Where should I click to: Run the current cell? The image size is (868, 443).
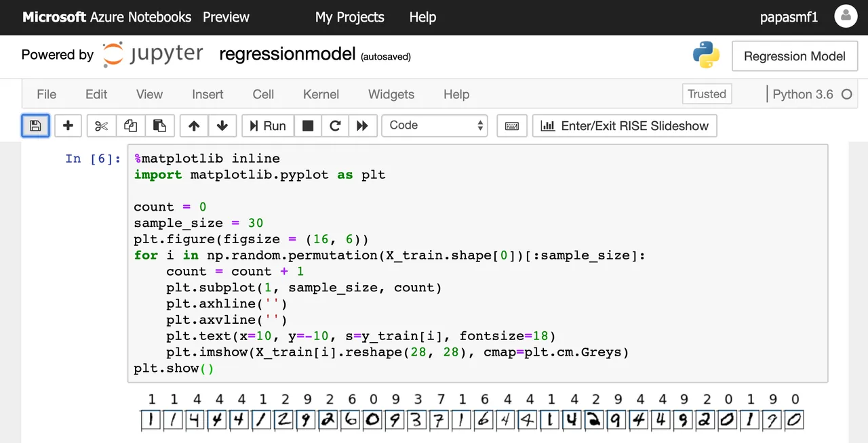[x=268, y=125]
